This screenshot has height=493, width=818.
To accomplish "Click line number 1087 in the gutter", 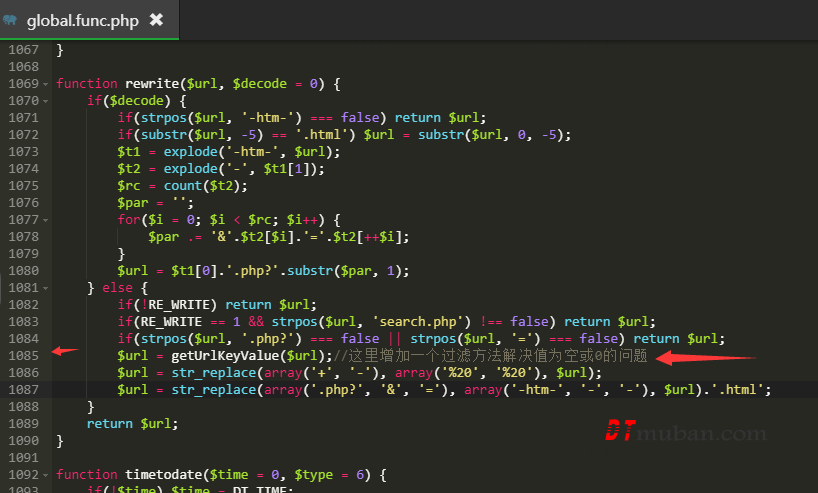I will [23, 390].
